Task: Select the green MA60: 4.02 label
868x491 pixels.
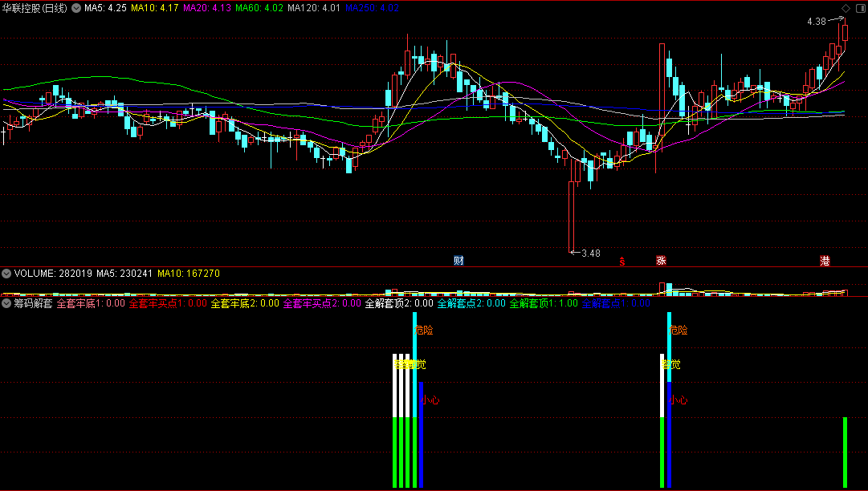Action: coord(259,8)
